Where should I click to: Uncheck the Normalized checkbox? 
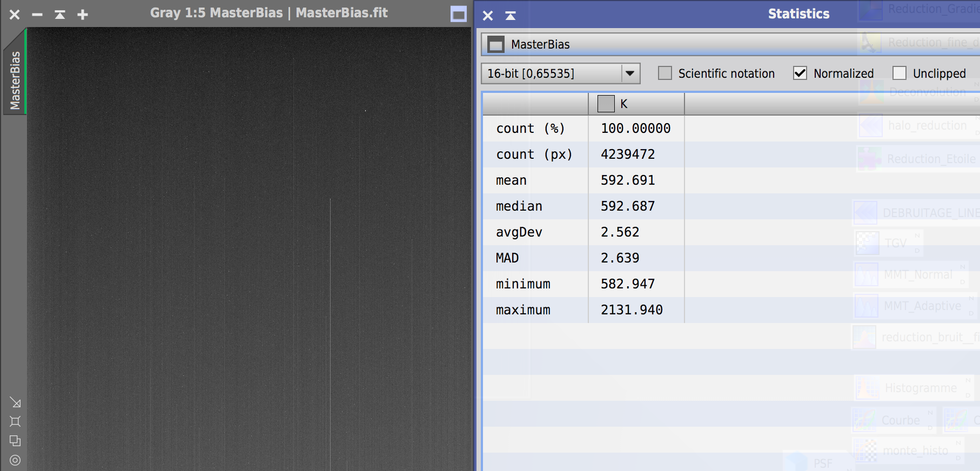coord(800,73)
